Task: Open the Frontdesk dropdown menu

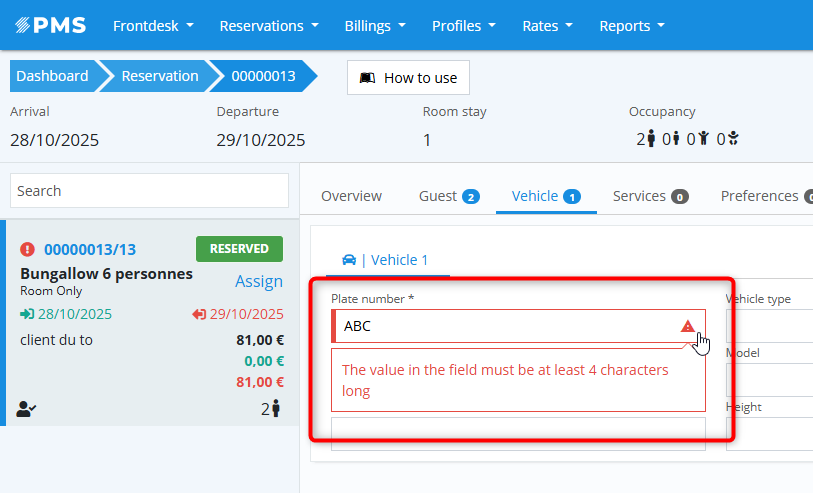Action: tap(153, 25)
